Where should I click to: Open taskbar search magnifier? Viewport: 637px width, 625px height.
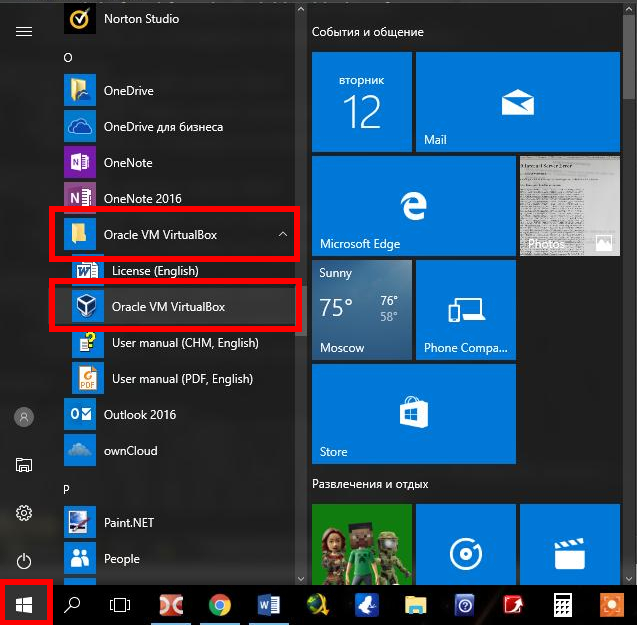click(x=72, y=605)
